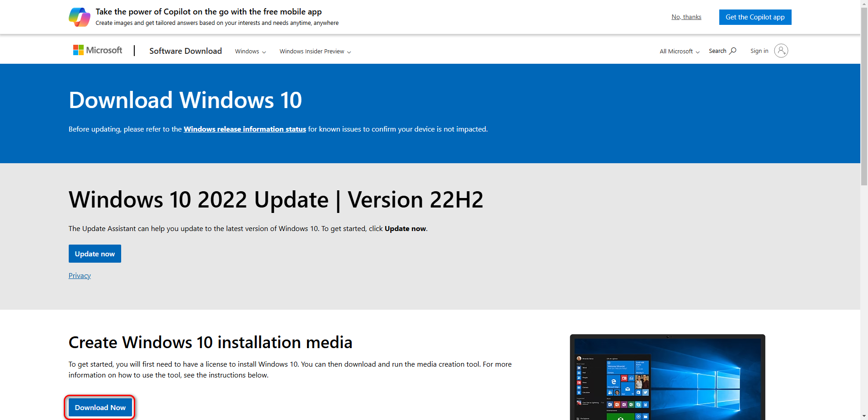The image size is (868, 420).
Task: Click the scrollbar down arrow
Action: [x=864, y=416]
